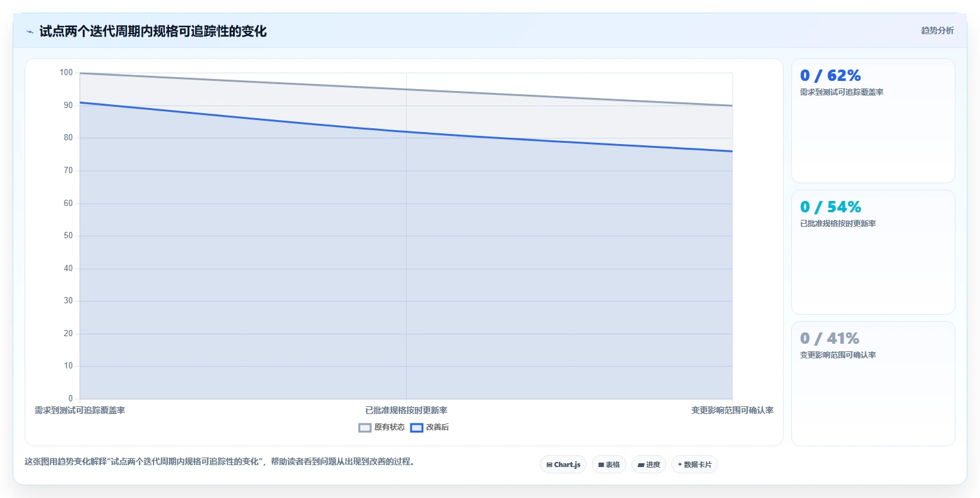Click gray 原有状态 line at 已批准规格按时更新率
The height and width of the screenshot is (498, 980).
coord(406,89)
